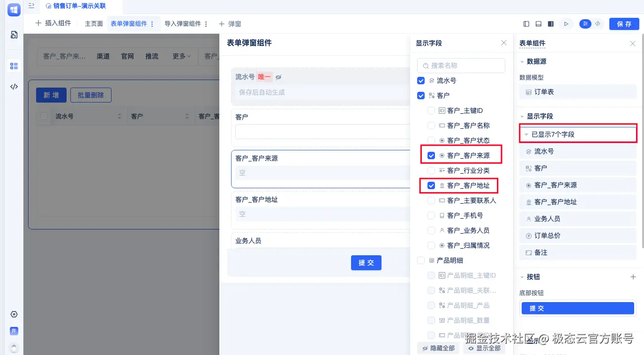This screenshot has height=355, width=644.
Task: Click the hidden-eye icon beside 流水号 唯一
Action: pyautogui.click(x=278, y=77)
